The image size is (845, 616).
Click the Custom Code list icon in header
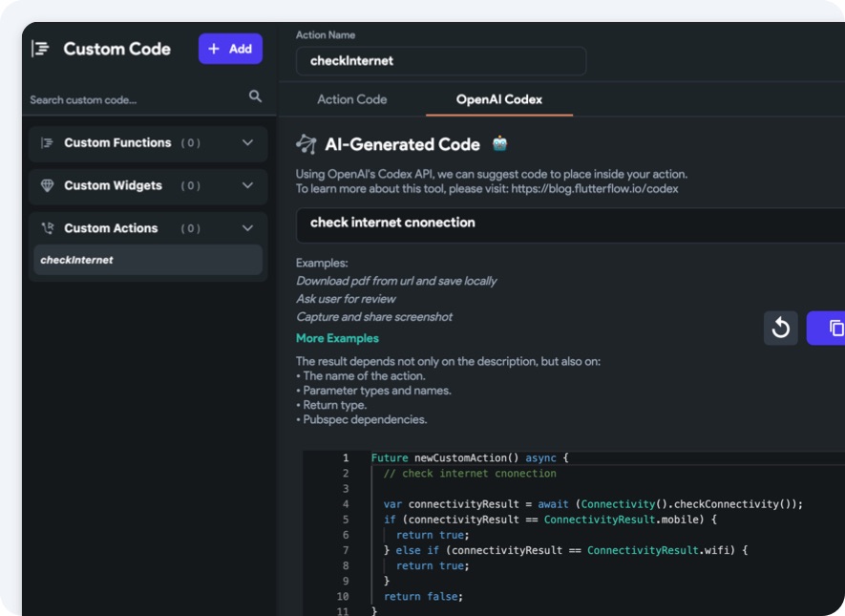coord(40,49)
